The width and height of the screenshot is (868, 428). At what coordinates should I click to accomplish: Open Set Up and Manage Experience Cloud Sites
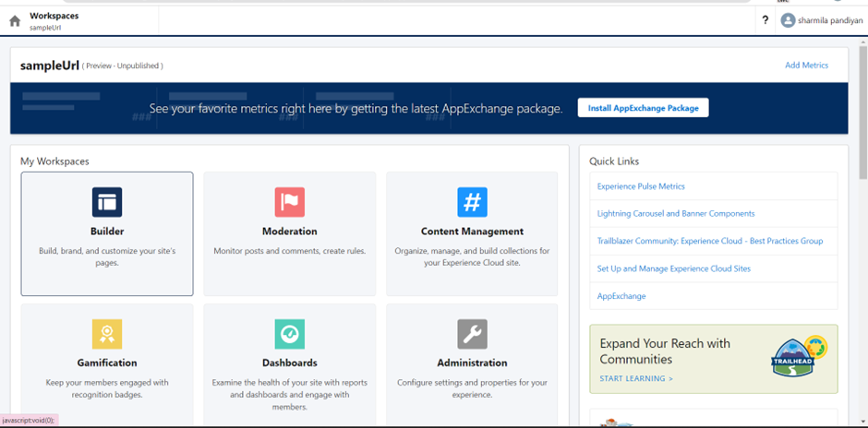674,268
